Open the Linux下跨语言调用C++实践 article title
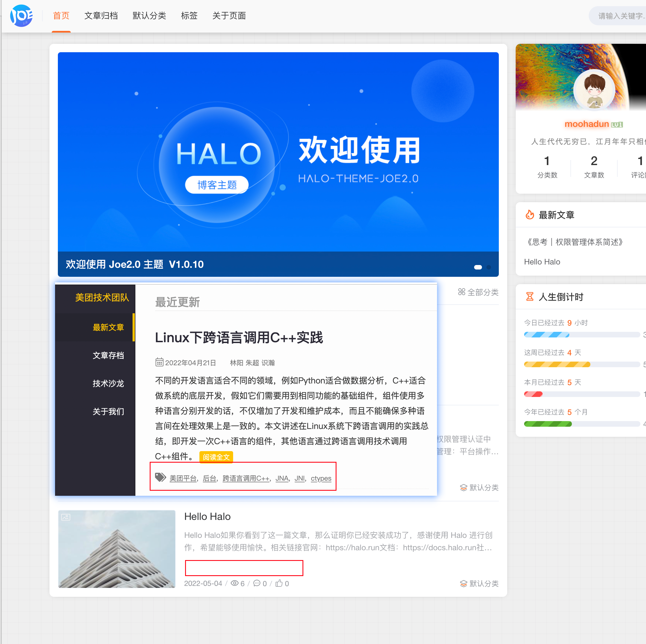The width and height of the screenshot is (646, 644). pos(239,337)
